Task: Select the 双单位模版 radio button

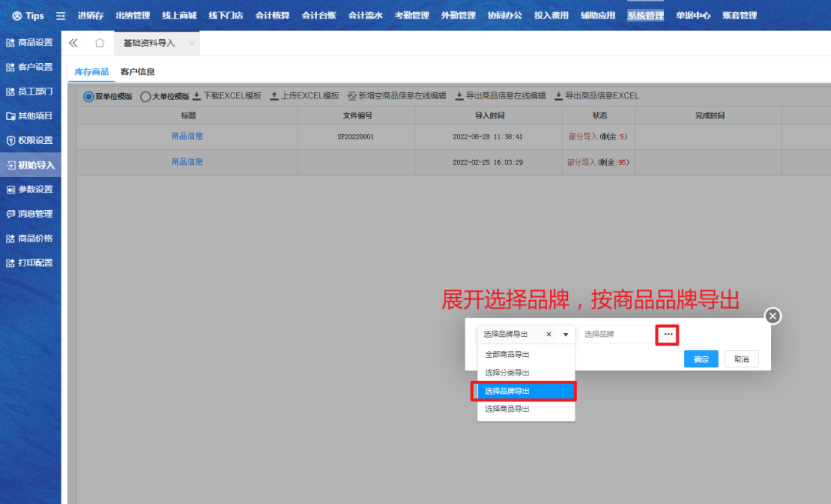Action: click(x=88, y=97)
